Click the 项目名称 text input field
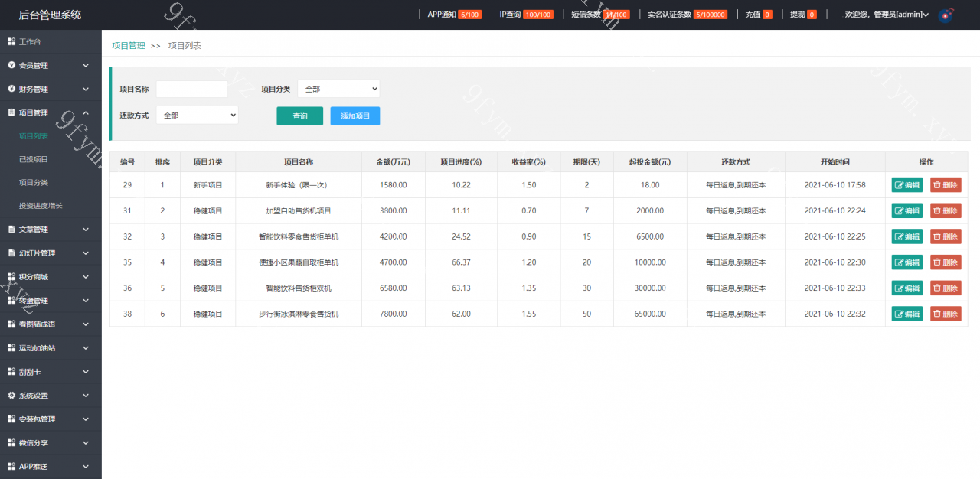 point(192,89)
